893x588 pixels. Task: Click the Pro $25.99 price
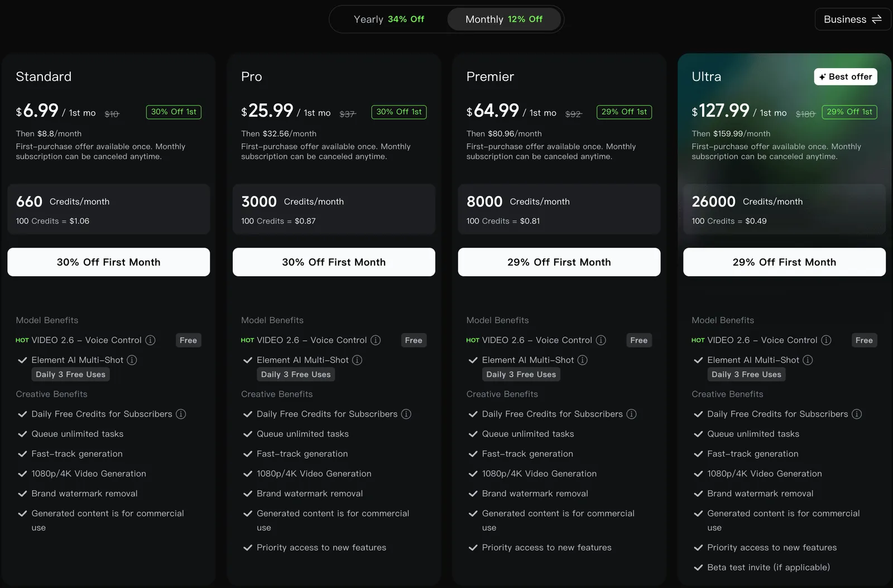(x=267, y=110)
